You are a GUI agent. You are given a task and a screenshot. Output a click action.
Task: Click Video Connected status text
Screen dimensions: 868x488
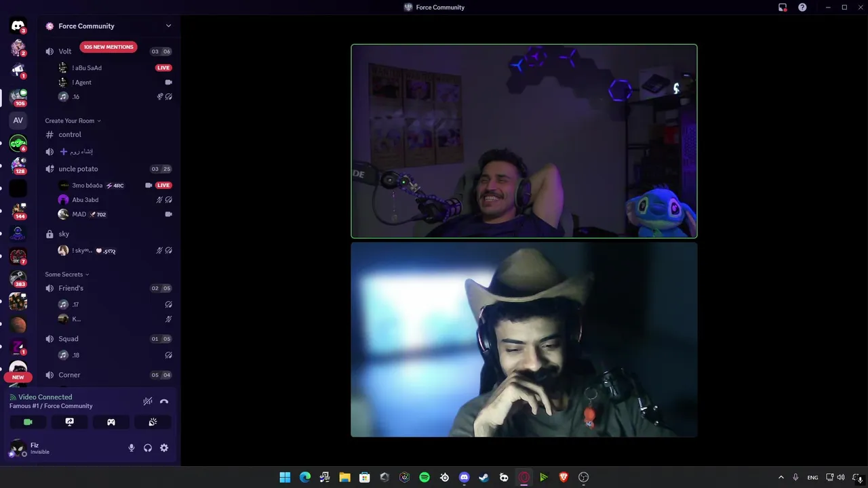pyautogui.click(x=45, y=397)
